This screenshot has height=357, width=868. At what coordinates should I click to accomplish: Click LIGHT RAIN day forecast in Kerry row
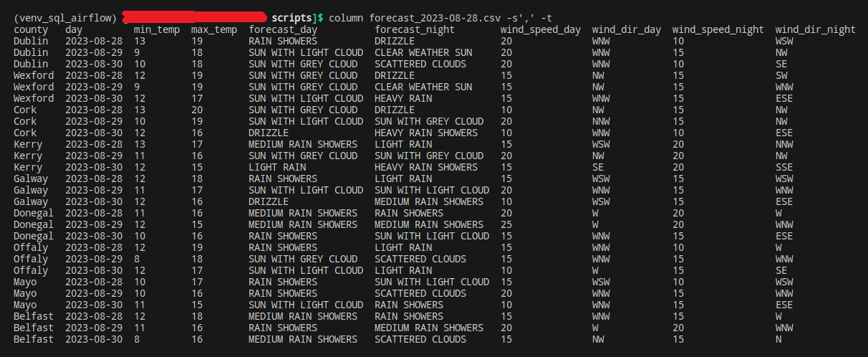click(x=276, y=167)
